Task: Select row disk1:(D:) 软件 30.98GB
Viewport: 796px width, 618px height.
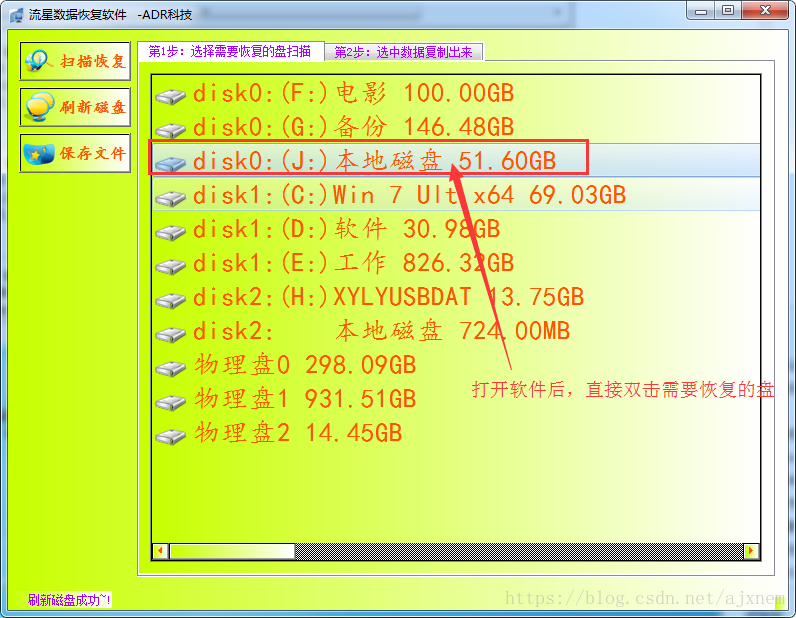Action: point(456,229)
